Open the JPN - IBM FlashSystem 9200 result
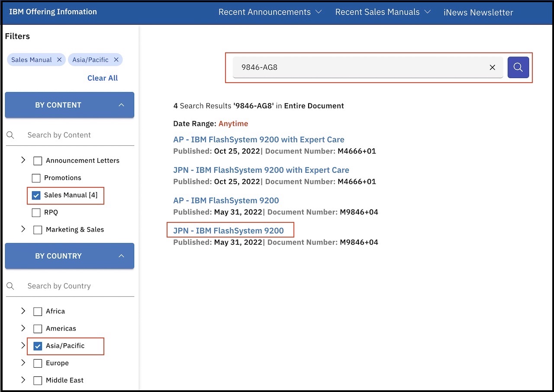 pos(229,231)
